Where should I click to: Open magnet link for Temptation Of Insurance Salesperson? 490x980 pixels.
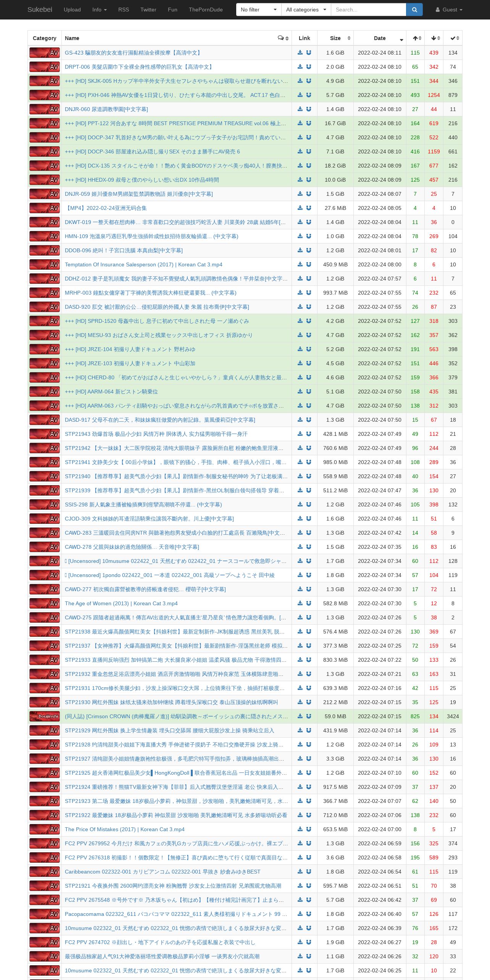[x=309, y=264]
